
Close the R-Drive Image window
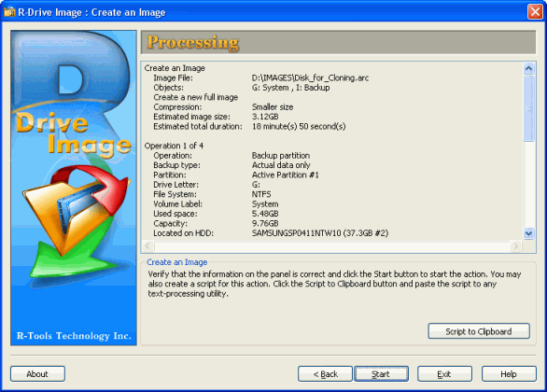pos(535,11)
